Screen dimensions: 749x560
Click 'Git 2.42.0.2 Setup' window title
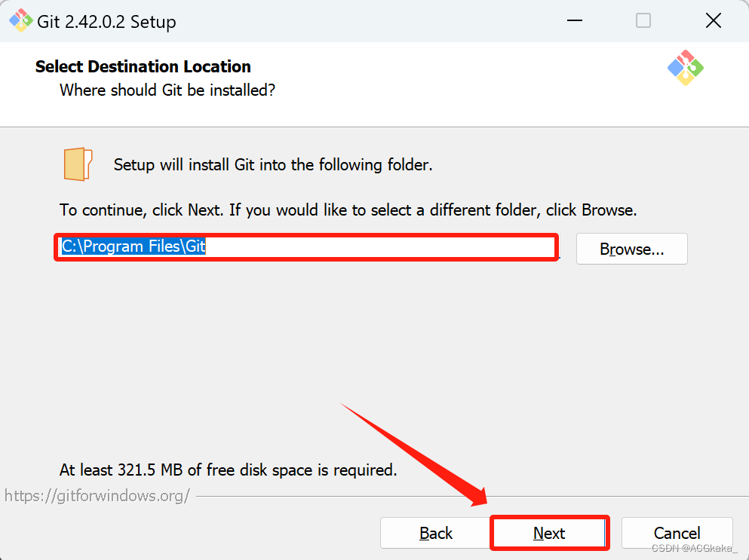point(106,22)
